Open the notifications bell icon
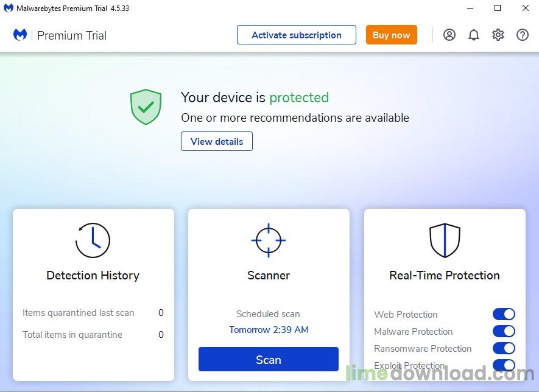 click(x=474, y=35)
